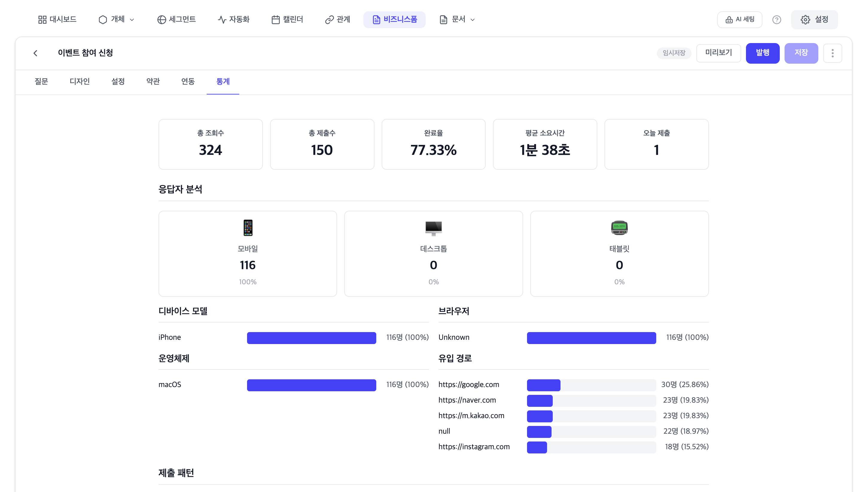Open the 대시보드 dashboard icon
This screenshot has width=868, height=492.
(42, 19)
